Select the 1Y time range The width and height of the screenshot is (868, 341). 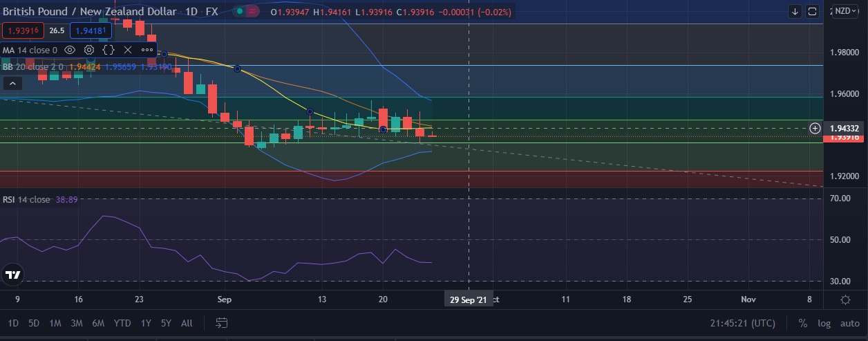point(146,323)
